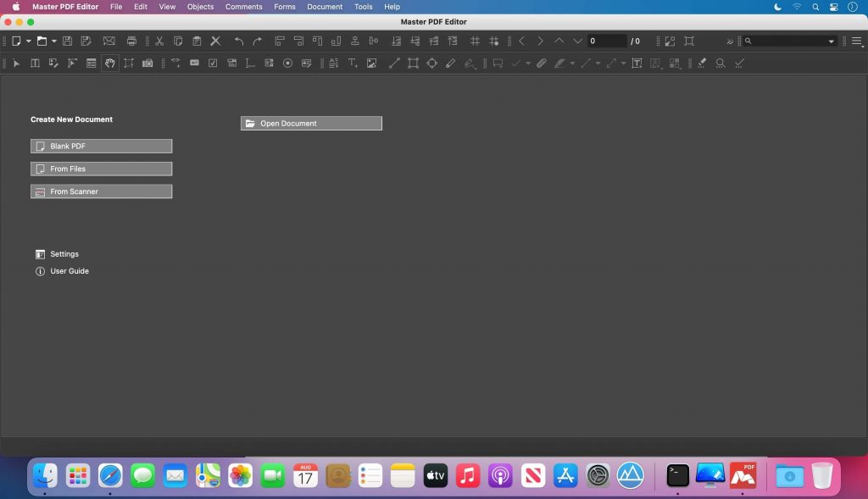This screenshot has width=868, height=499.
Task: Select the Edit Document mode toggle
Action: (53, 63)
